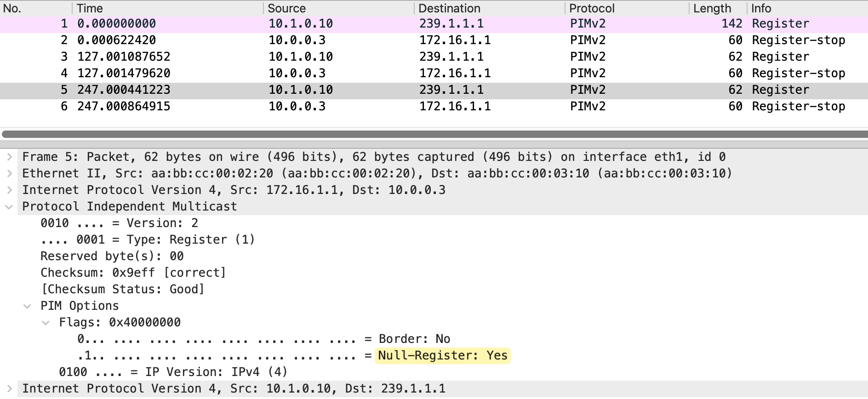The height and width of the screenshot is (399, 868).
Task: Collapse the Protocol Independent Multicast section
Action: (x=9, y=207)
